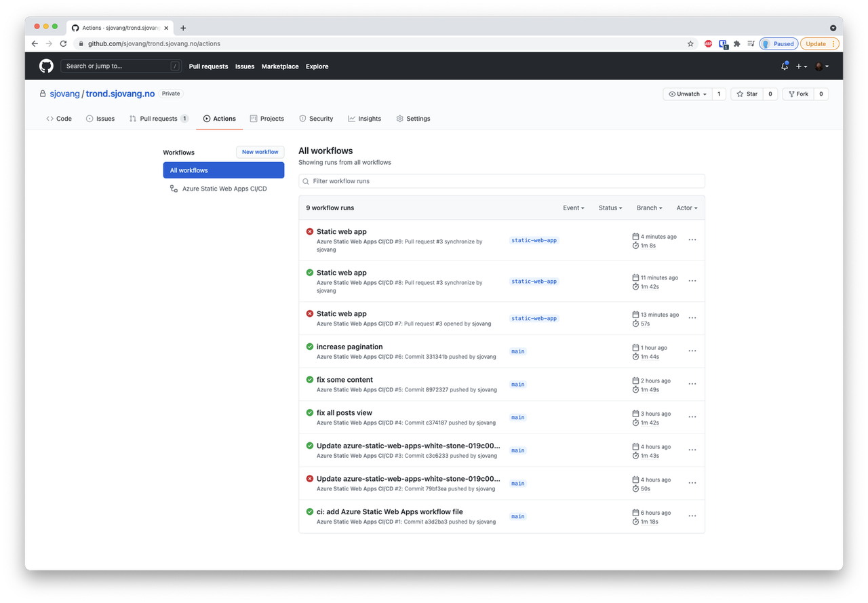Click the Azure Static Web Apps CI/CD workflow icon
Image resolution: width=868 pixels, height=603 pixels.
pyautogui.click(x=174, y=188)
